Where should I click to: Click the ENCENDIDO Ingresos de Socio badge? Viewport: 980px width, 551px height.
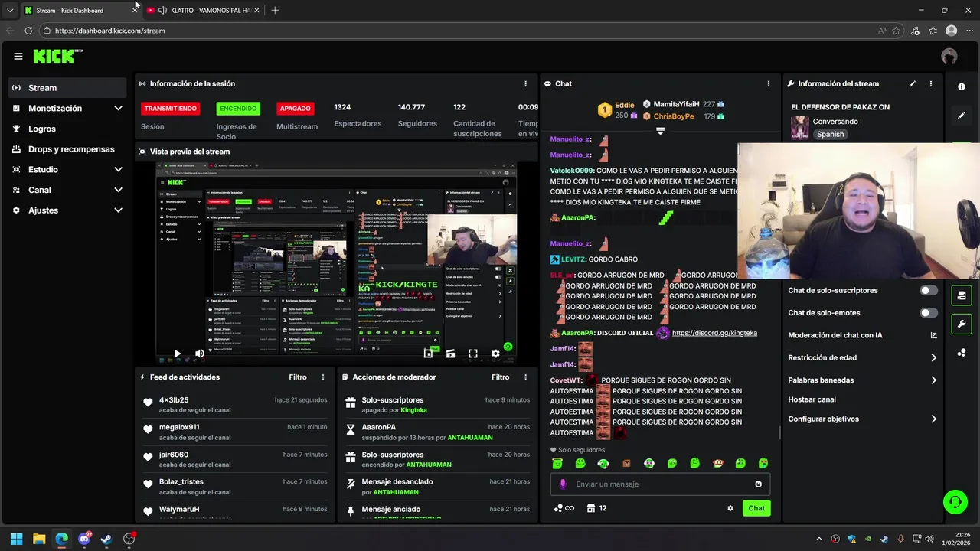point(238,109)
